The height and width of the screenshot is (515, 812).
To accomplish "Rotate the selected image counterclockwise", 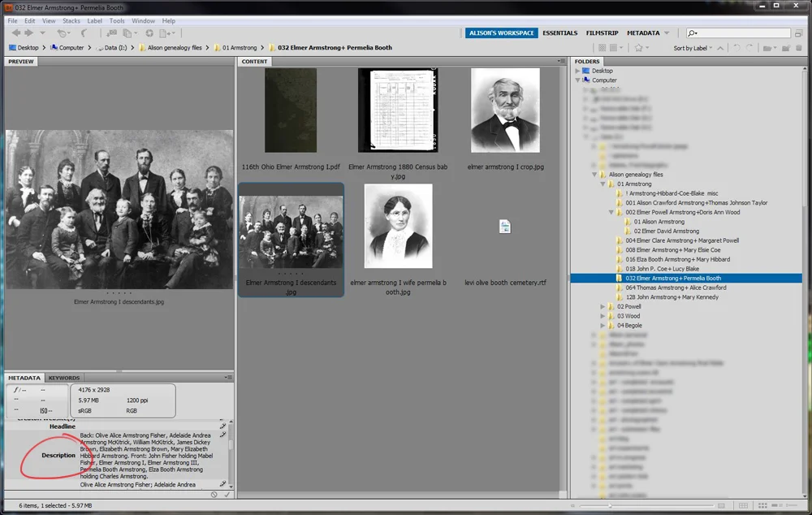I will click(736, 47).
